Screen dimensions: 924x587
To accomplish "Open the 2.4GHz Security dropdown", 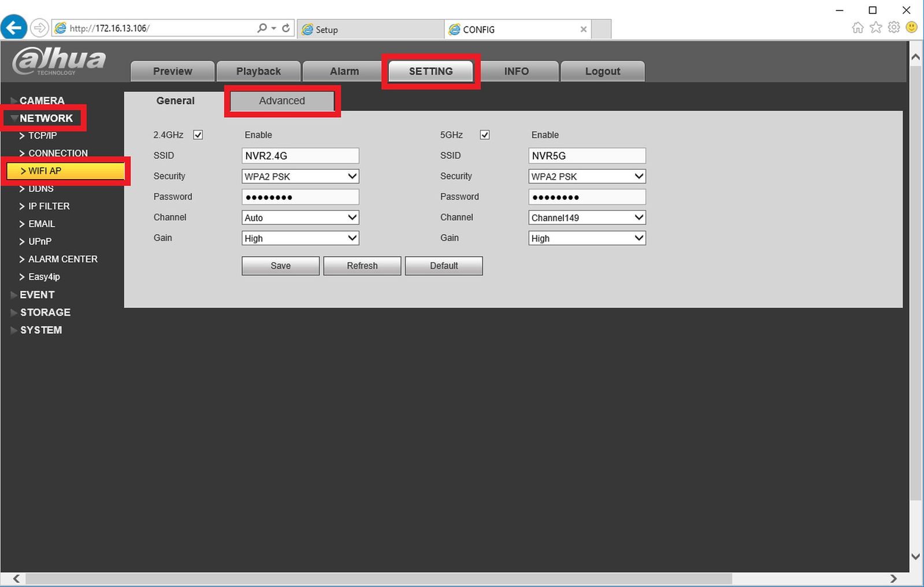I will 300,176.
